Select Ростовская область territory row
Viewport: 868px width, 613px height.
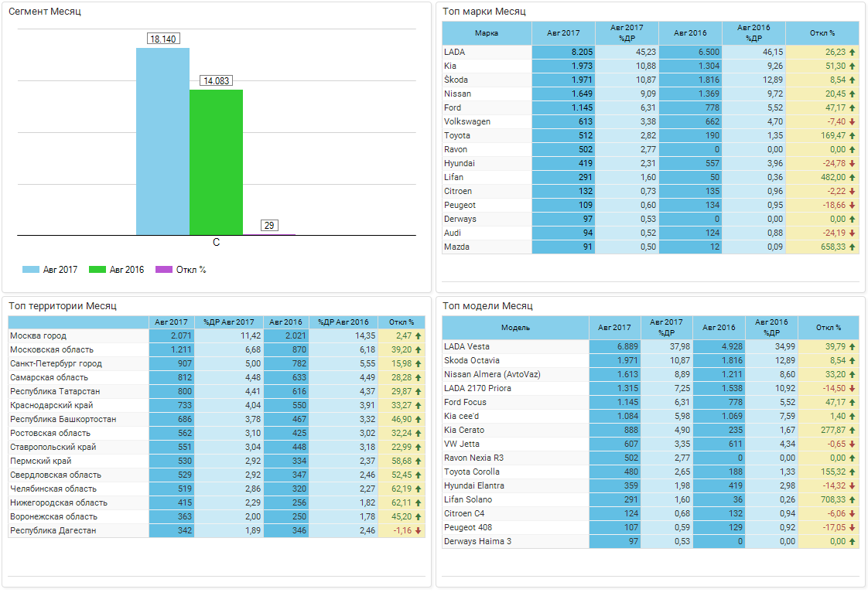pyautogui.click(x=217, y=433)
